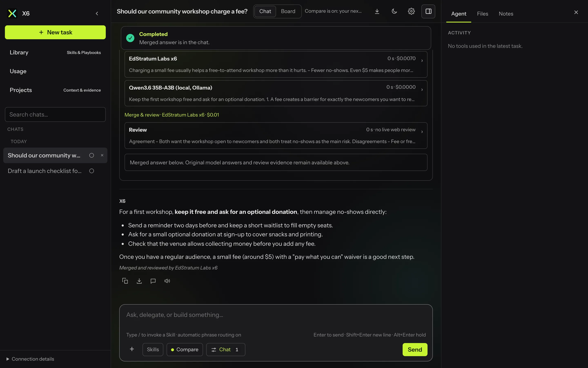Click the Merged answer below note
Image resolution: width=588 pixels, height=368 pixels.
276,162
